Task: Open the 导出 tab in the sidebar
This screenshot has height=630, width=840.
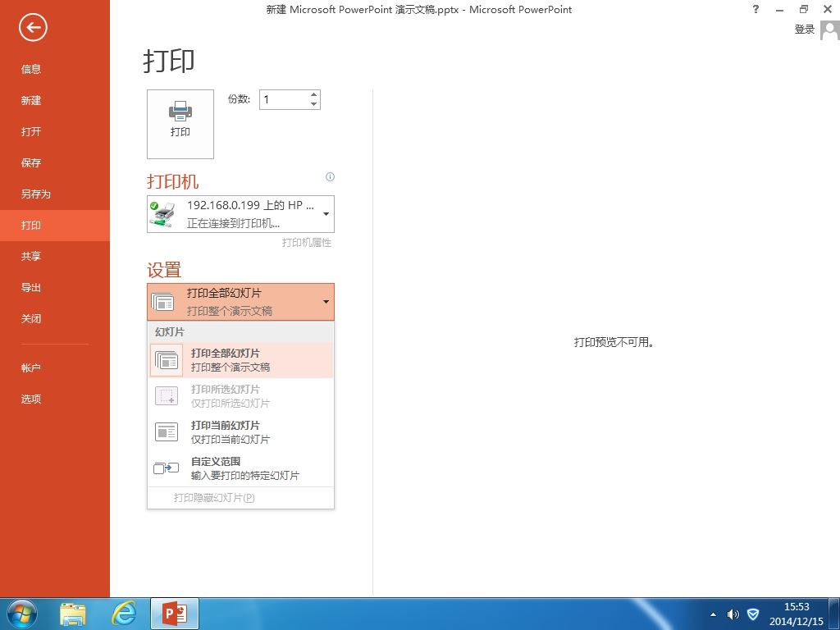Action: [55, 287]
